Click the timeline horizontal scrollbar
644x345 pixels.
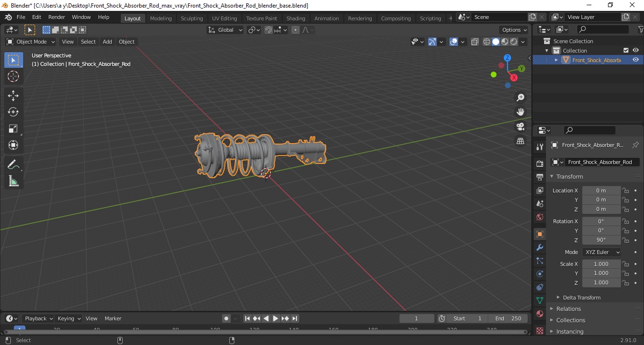[x=265, y=332]
